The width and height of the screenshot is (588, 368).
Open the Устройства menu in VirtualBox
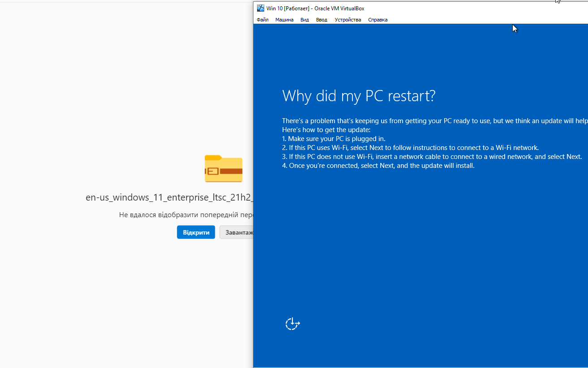348,20
